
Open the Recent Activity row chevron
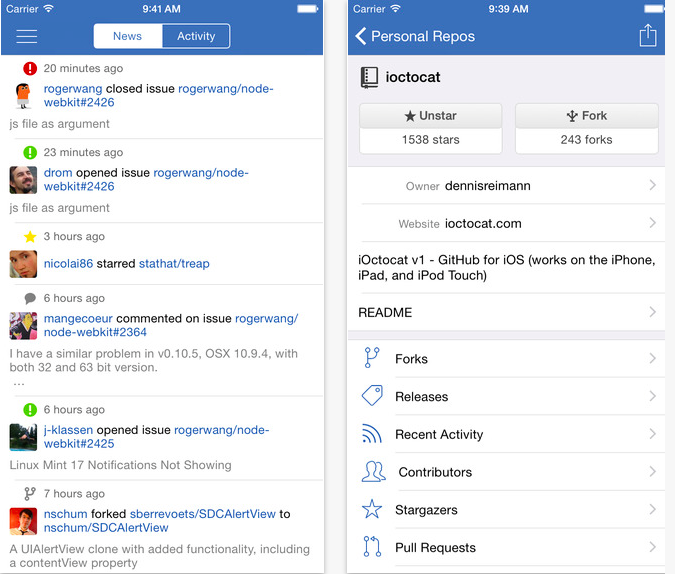click(653, 434)
